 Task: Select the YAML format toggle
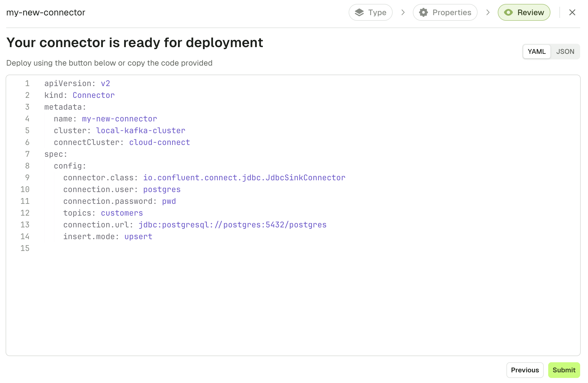coord(537,51)
